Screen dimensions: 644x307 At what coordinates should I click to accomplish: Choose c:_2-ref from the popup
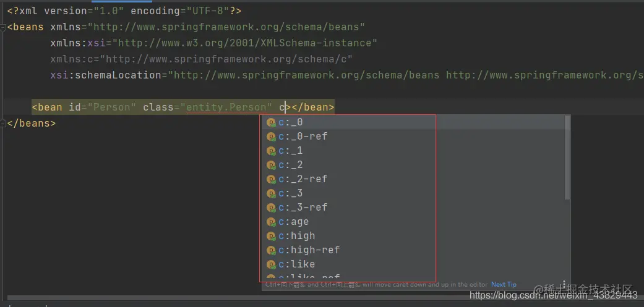[x=414, y=179]
